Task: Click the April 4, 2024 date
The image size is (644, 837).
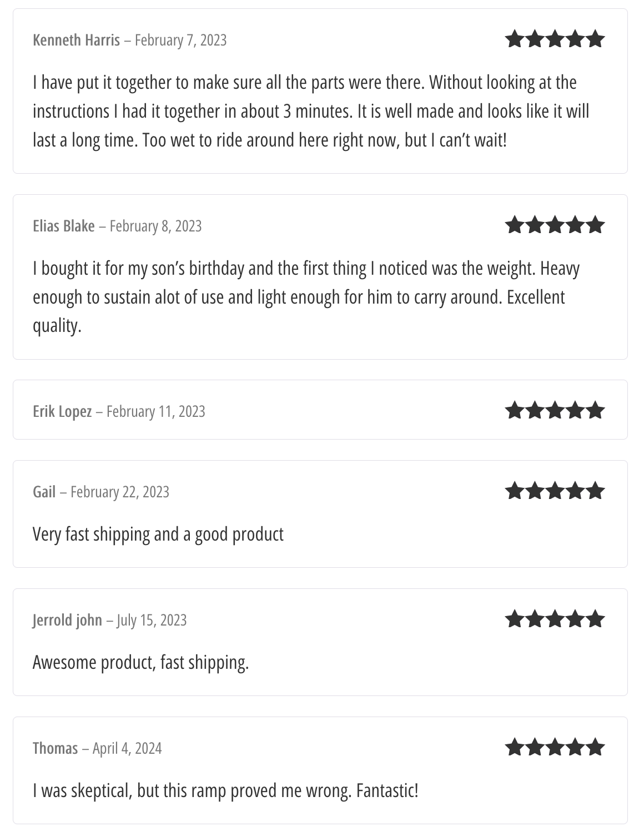Action: coord(127,749)
